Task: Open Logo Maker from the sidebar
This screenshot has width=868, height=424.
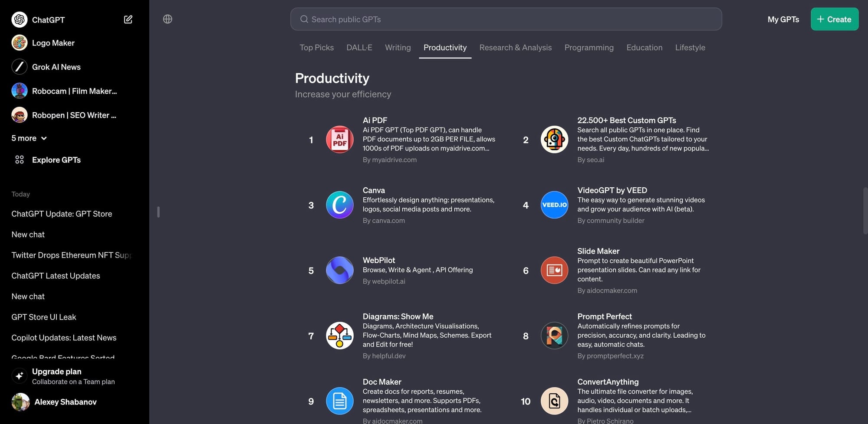Action: click(x=53, y=43)
